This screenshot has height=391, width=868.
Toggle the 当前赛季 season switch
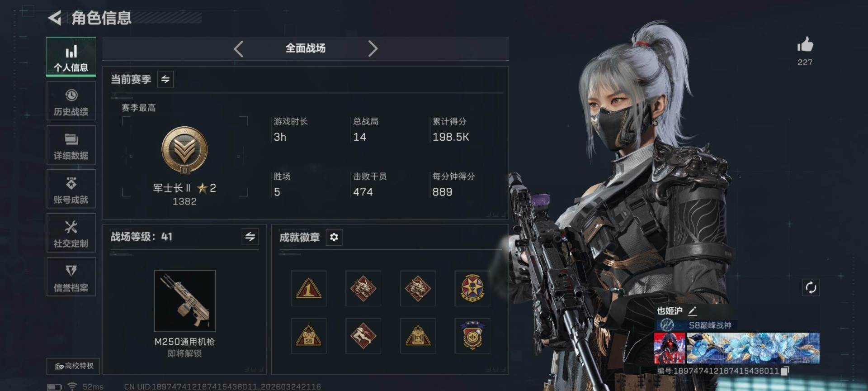click(165, 79)
